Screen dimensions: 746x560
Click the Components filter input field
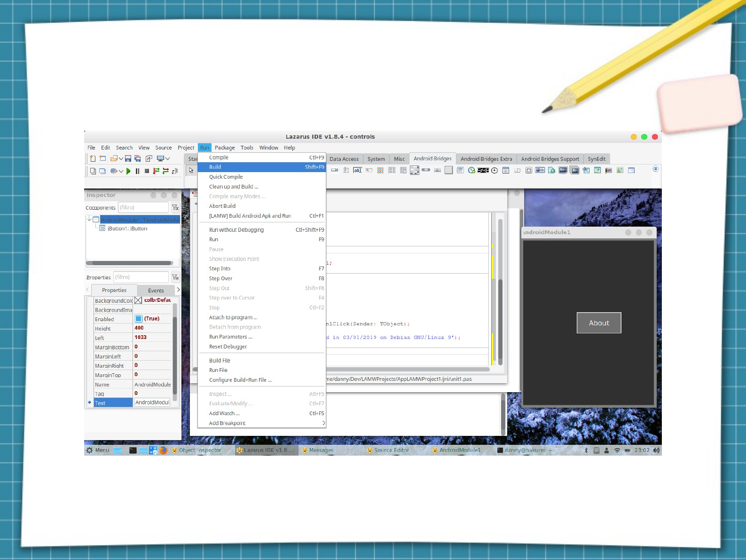(143, 207)
